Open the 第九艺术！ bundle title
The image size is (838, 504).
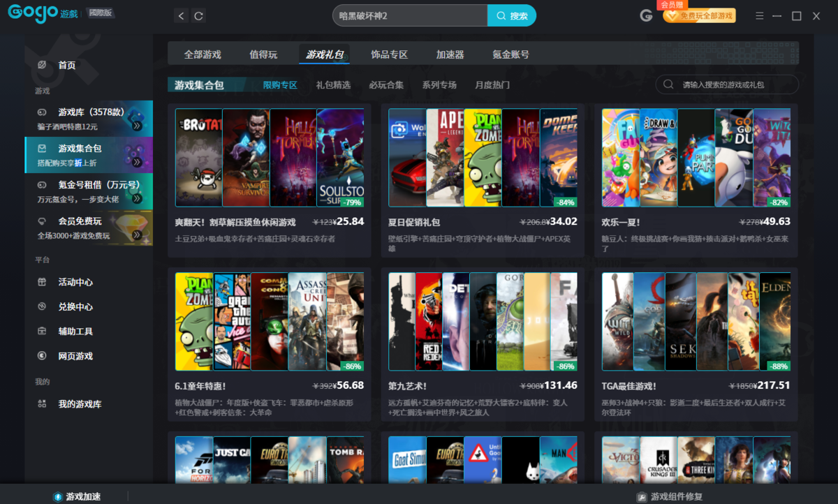pyautogui.click(x=407, y=385)
